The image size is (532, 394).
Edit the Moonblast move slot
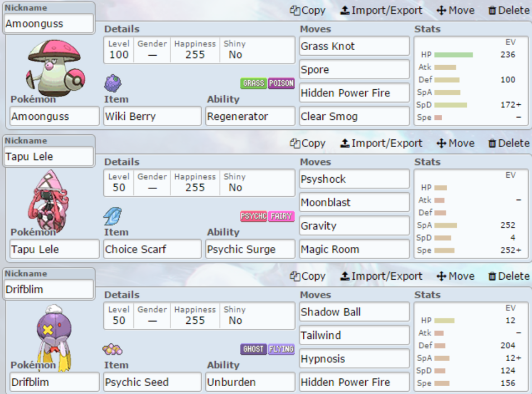(355, 202)
